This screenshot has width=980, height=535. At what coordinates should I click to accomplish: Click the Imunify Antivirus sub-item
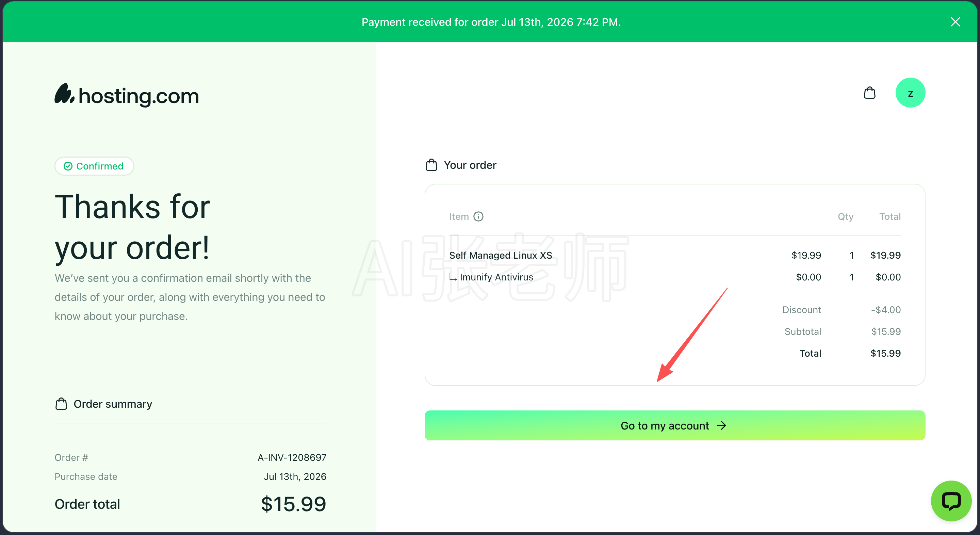coord(496,277)
